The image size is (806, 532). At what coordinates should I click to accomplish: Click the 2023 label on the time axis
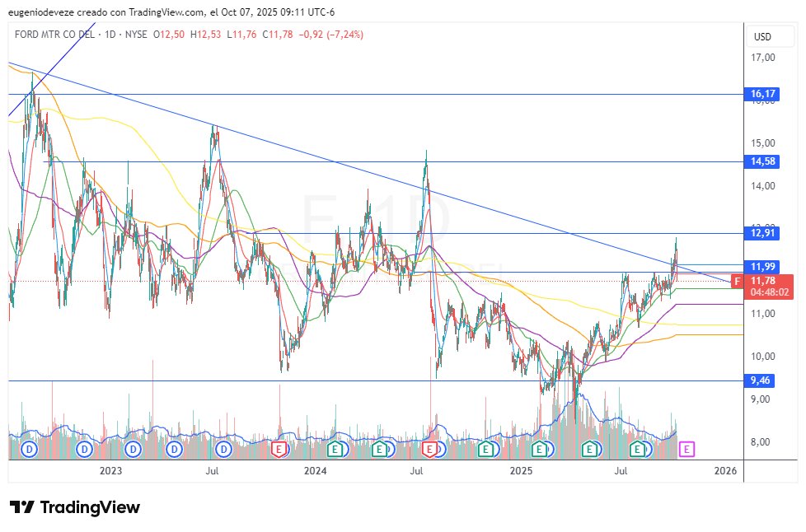click(110, 470)
